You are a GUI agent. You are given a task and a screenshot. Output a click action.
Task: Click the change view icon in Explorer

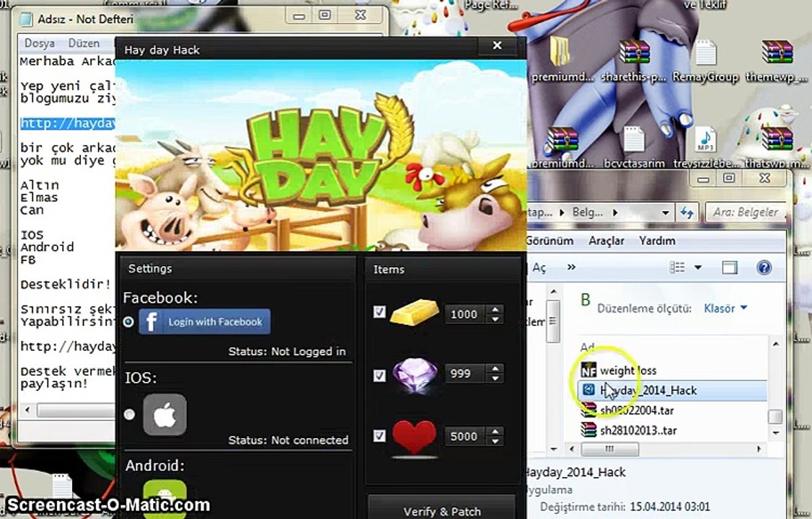[x=677, y=267]
